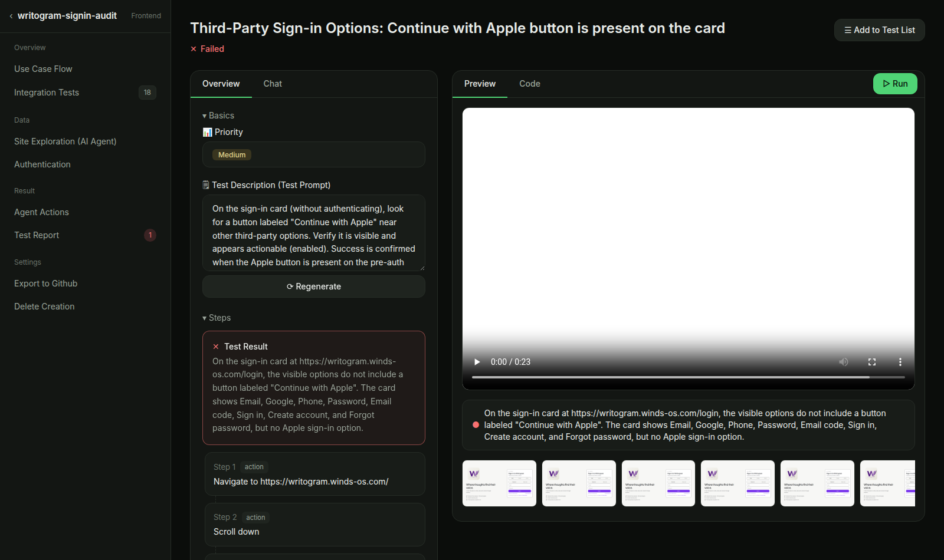Regenerate the test description
The width and height of the screenshot is (944, 560).
coord(314,286)
